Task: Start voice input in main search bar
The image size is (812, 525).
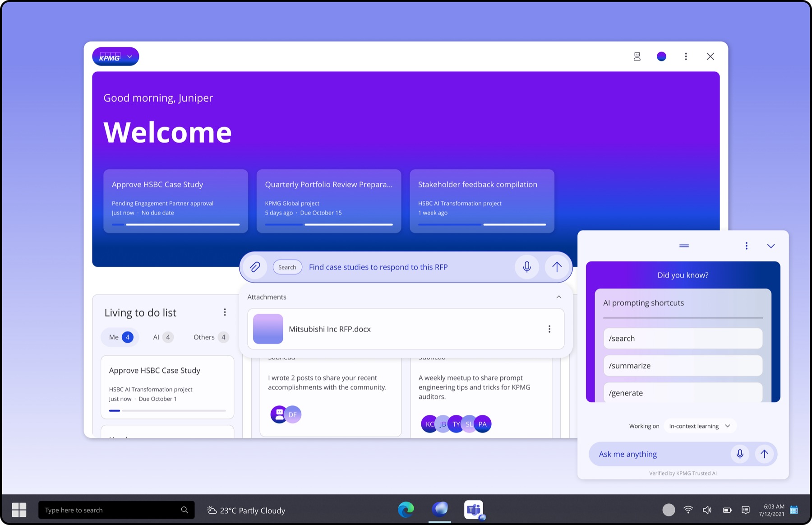Action: (526, 267)
